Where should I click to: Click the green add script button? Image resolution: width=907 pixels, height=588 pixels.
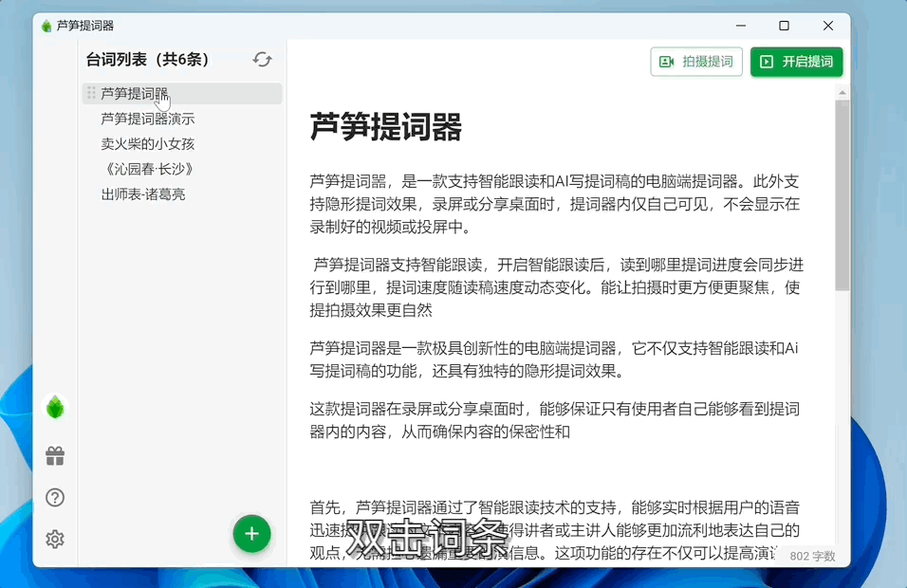coord(251,534)
